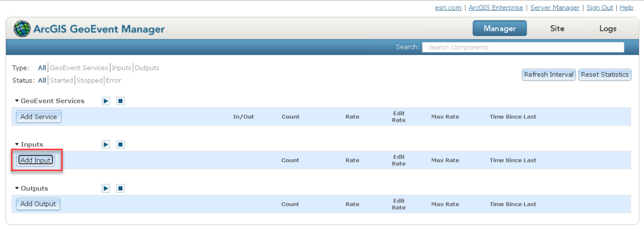The width and height of the screenshot is (644, 235).
Task: Open Refresh Interval settings
Action: tap(549, 74)
